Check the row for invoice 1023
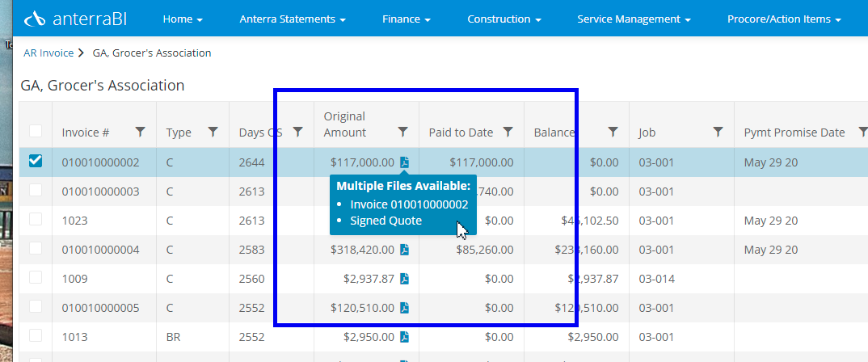This screenshot has height=362, width=868. coord(36,219)
